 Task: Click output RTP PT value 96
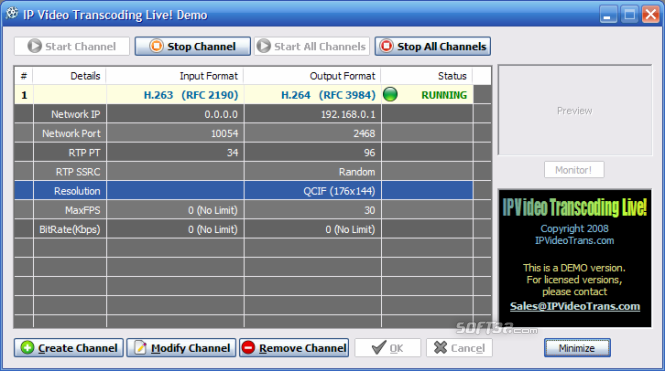pos(369,153)
